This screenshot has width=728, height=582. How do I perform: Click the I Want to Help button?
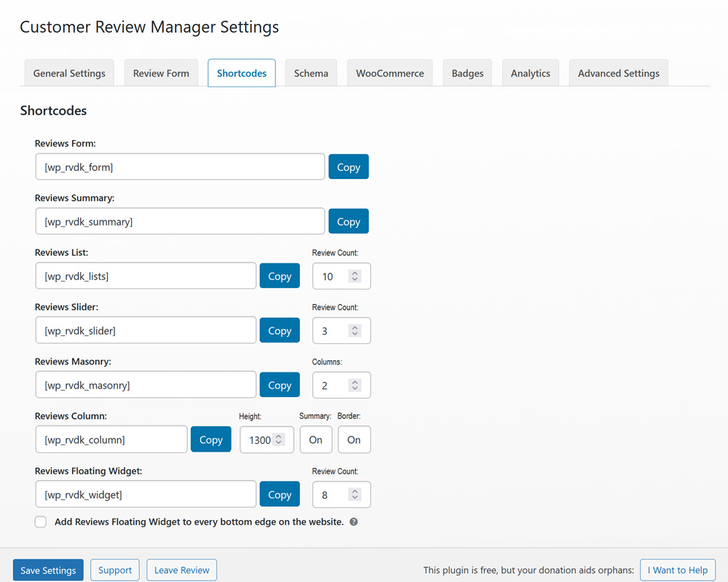pos(678,570)
